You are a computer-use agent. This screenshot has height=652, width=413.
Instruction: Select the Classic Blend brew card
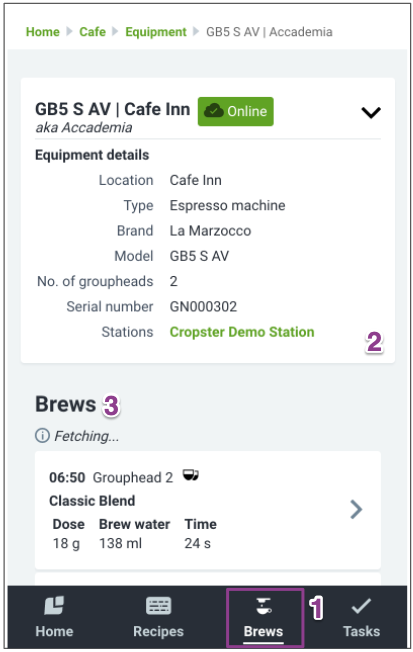208,510
